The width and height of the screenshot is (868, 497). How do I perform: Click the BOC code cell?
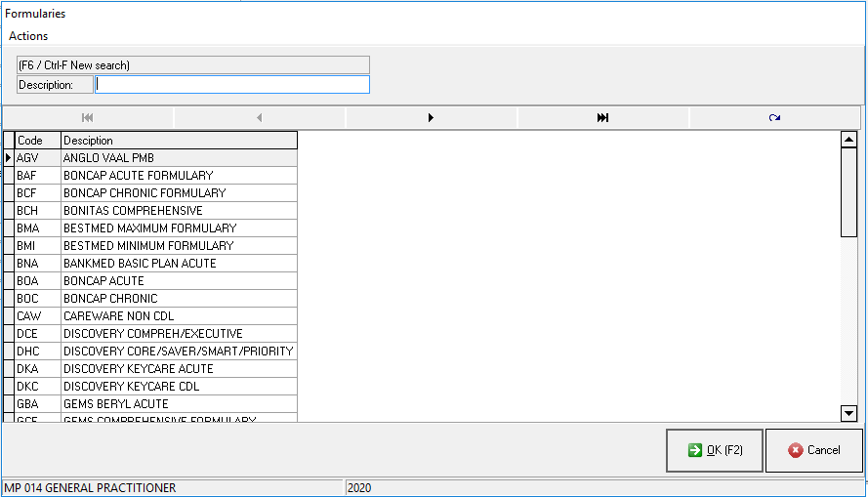(x=38, y=299)
